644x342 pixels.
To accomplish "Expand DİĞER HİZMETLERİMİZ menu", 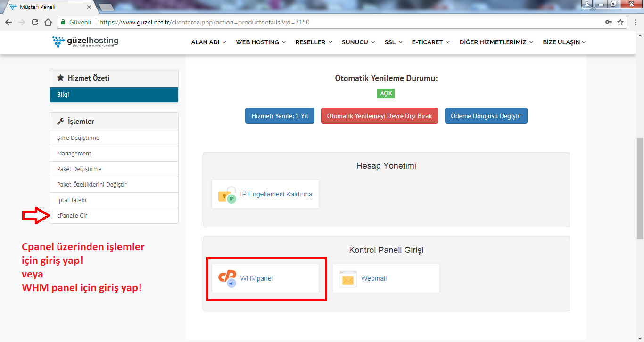I will pos(496,42).
